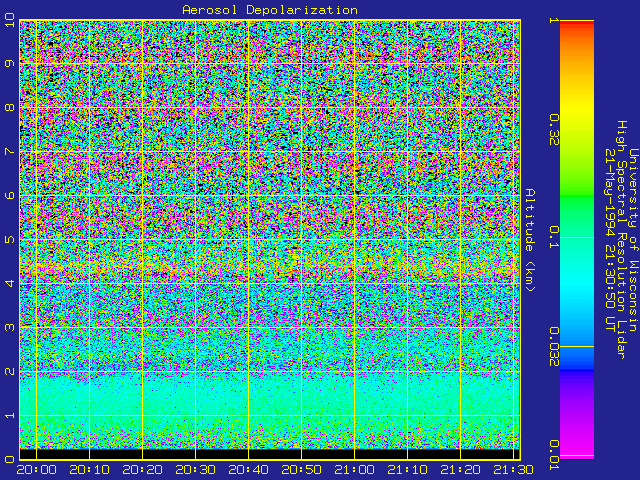Pick the cyan region of color bar

point(577,286)
